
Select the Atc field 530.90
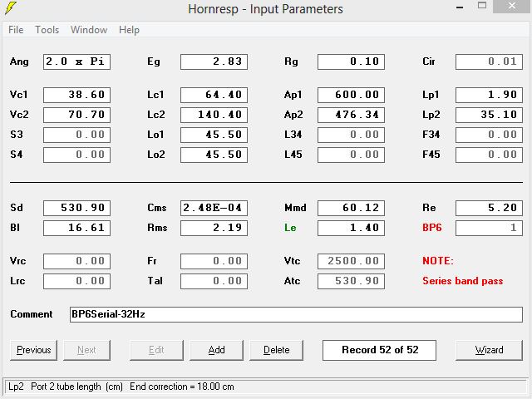pos(351,281)
